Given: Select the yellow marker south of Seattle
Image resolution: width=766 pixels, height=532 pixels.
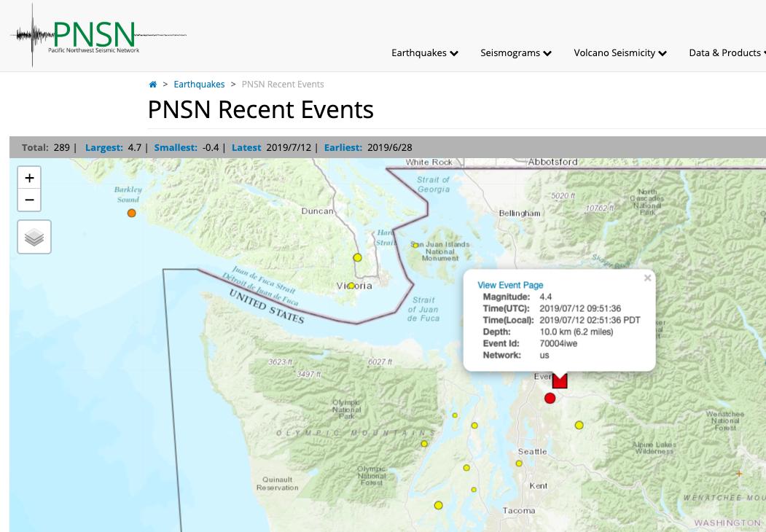Looking at the screenshot, I should coord(519,462).
